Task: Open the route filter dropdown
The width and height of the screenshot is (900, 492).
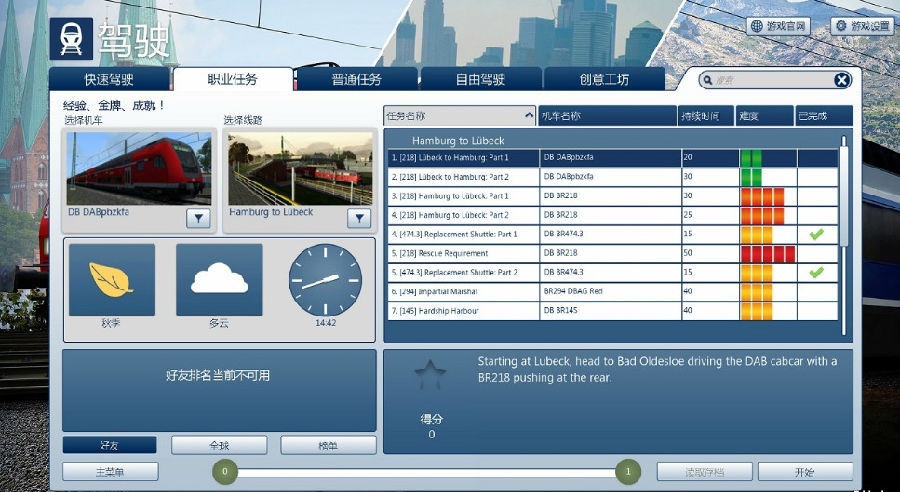Action: pos(359,218)
